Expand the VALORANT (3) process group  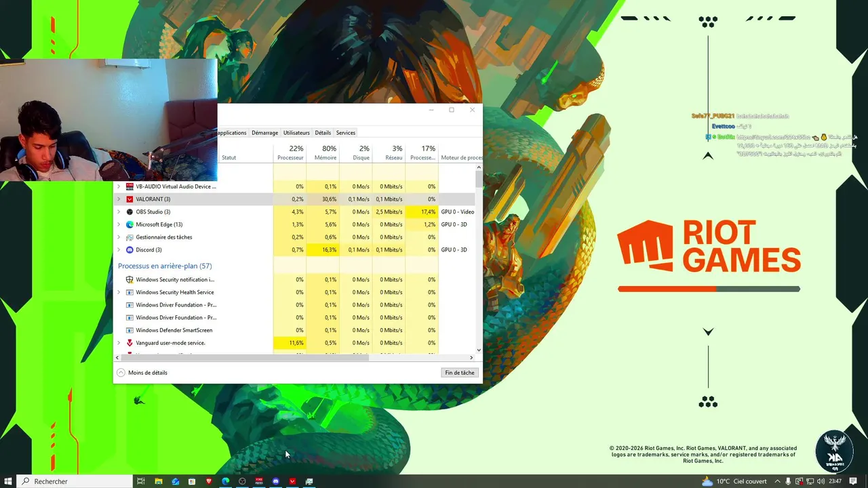pyautogui.click(x=119, y=199)
